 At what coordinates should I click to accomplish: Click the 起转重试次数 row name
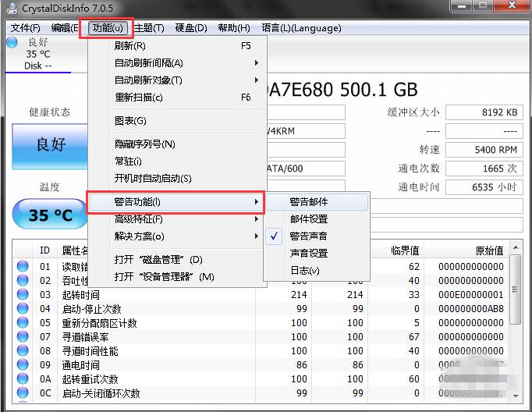(x=90, y=379)
